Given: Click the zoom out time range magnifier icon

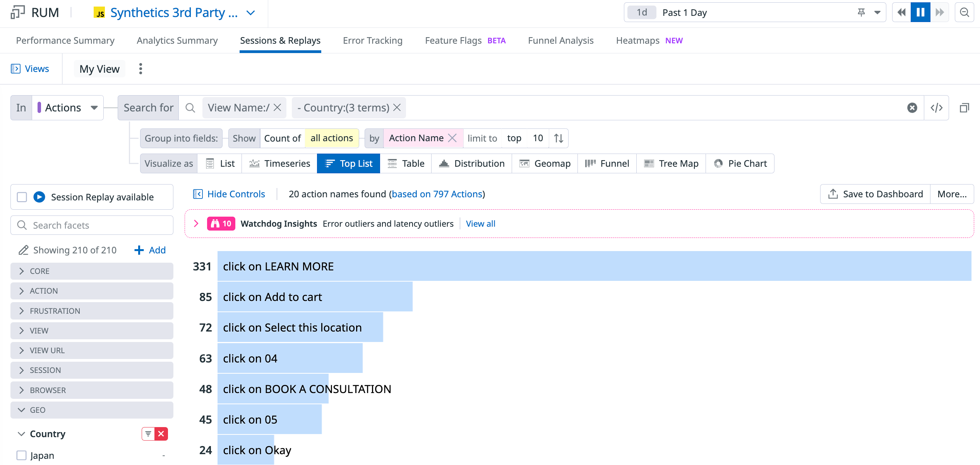Looking at the screenshot, I should point(964,12).
